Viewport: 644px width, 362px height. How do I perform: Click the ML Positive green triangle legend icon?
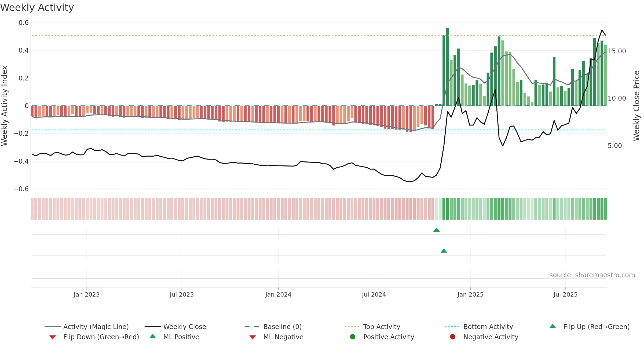click(x=153, y=336)
